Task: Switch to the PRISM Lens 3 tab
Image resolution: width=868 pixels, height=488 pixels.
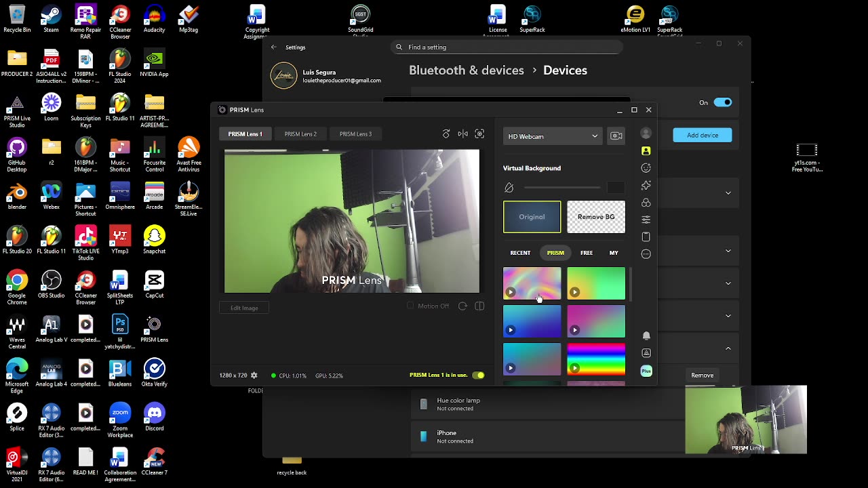Action: tap(355, 134)
